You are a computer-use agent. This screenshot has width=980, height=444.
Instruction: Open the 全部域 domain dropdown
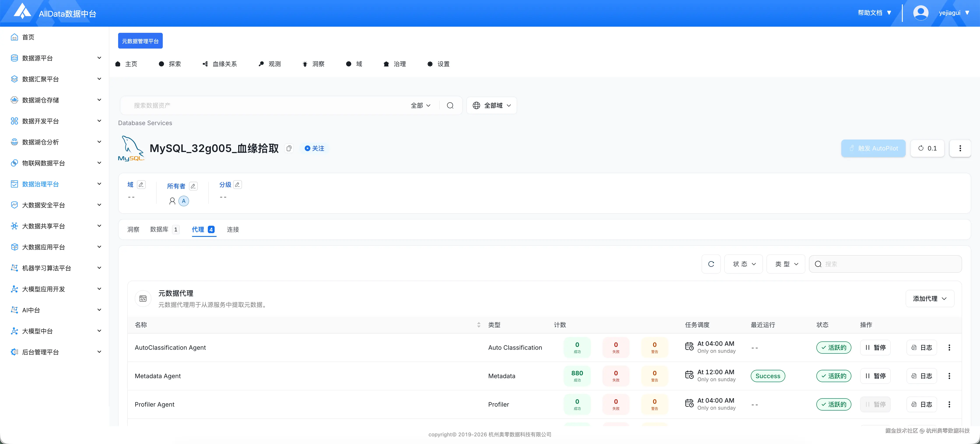click(x=492, y=105)
